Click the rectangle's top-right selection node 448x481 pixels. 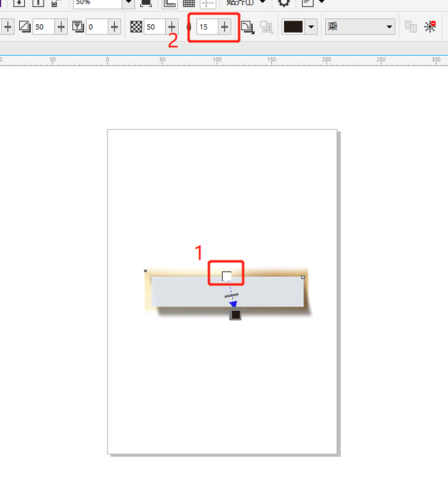303,277
